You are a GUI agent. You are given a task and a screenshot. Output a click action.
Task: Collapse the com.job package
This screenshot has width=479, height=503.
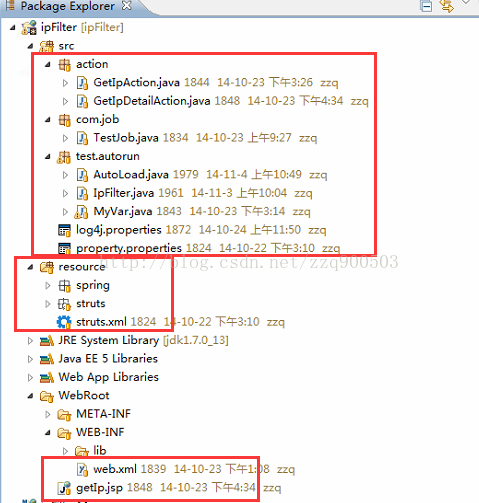tap(48, 119)
